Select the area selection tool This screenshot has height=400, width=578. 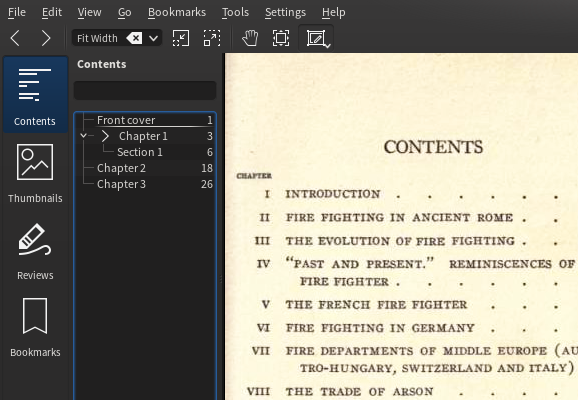281,38
